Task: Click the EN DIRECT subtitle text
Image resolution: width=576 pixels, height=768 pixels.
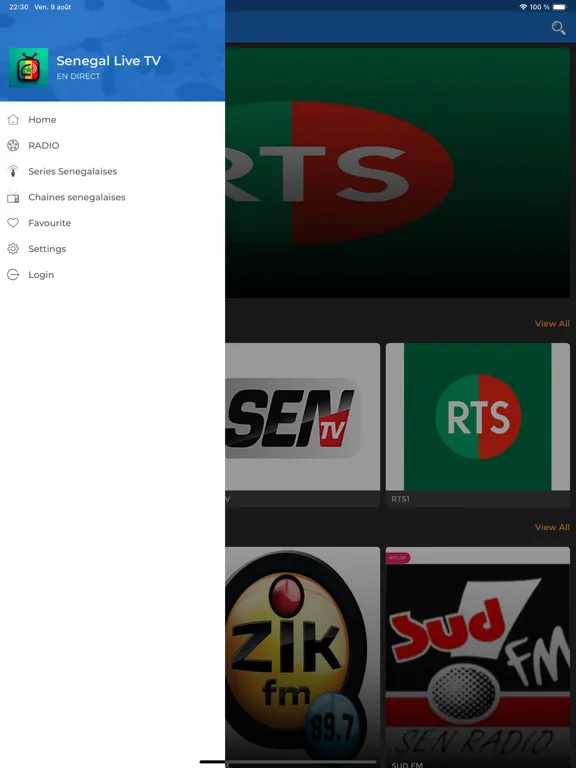Action: (78, 76)
